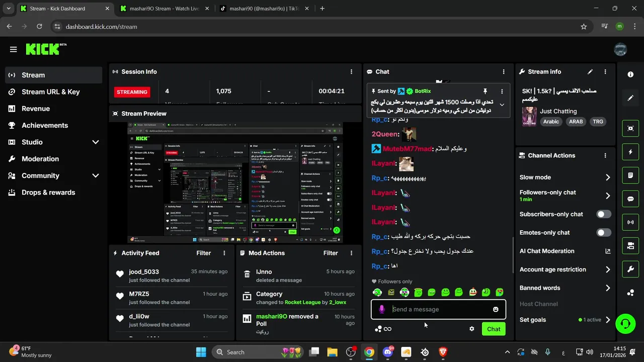Open Followers-only chat options
Viewport: 644px width, 362px height.
565,196
